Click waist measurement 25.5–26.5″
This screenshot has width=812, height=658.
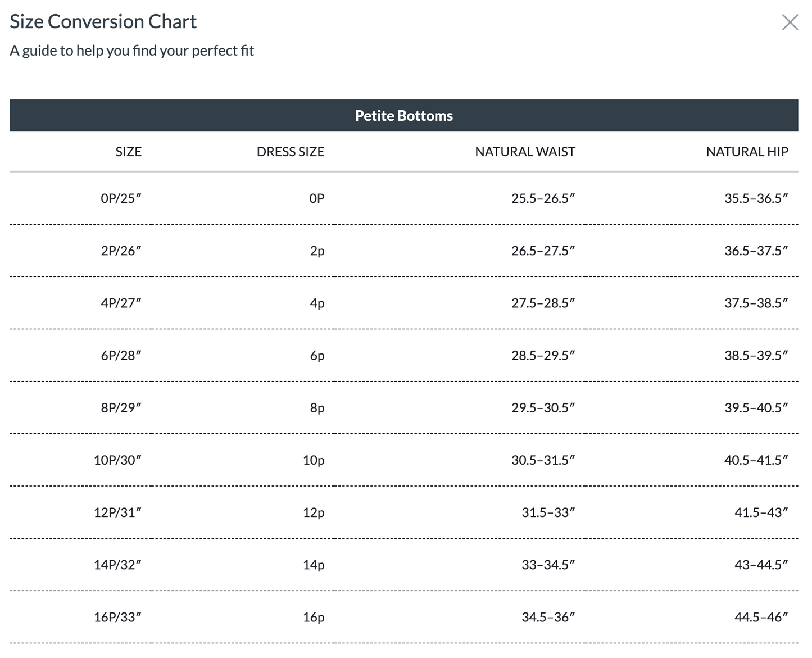click(x=543, y=198)
